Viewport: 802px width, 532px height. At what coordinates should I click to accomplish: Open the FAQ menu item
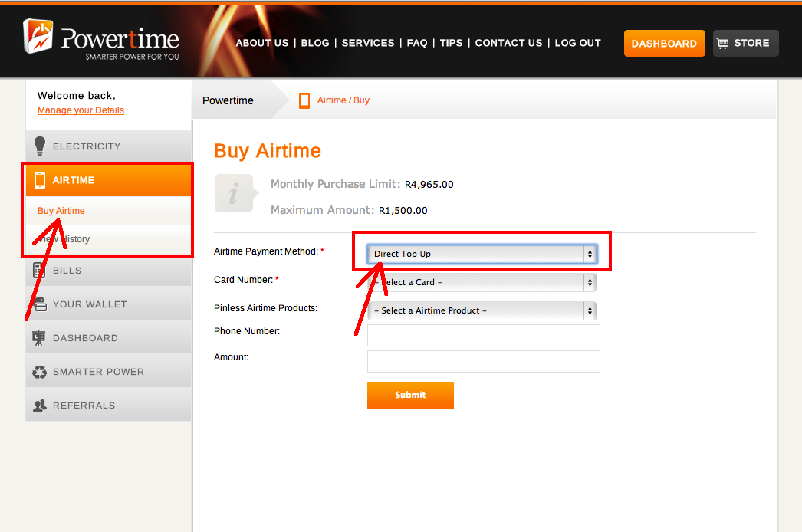tap(417, 43)
